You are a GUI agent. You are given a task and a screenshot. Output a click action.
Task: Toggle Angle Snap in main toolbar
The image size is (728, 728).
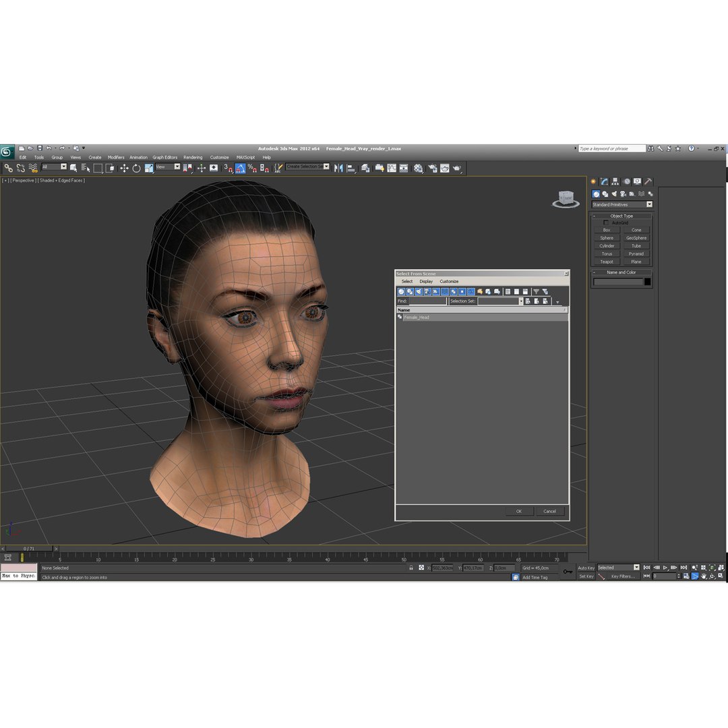click(240, 168)
